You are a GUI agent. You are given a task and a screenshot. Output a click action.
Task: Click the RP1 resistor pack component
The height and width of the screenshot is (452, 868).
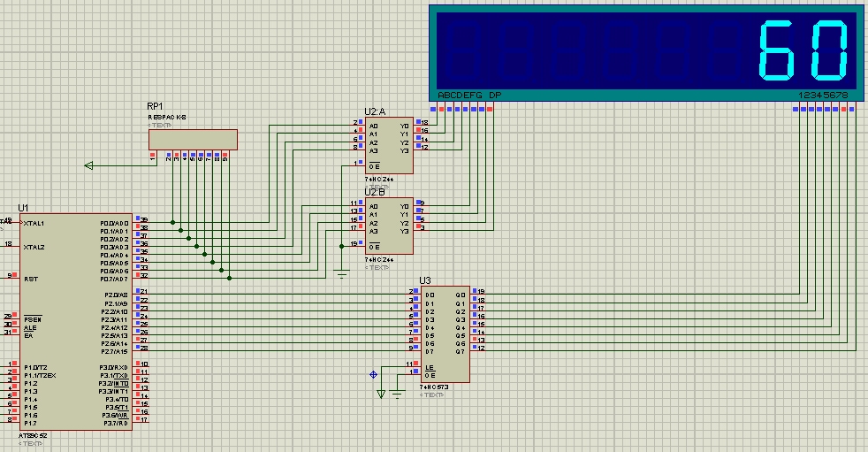[x=192, y=139]
